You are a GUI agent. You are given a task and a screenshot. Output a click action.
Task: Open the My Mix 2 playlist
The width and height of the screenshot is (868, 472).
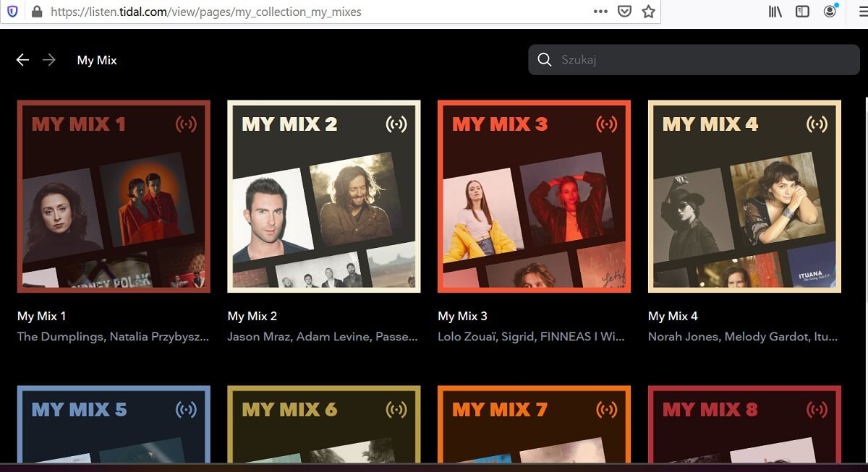[x=324, y=196]
